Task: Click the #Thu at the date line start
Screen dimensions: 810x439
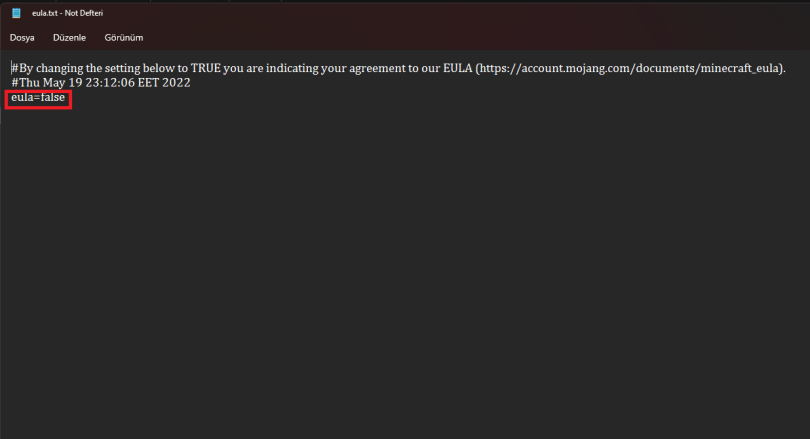Action: [x=26, y=83]
